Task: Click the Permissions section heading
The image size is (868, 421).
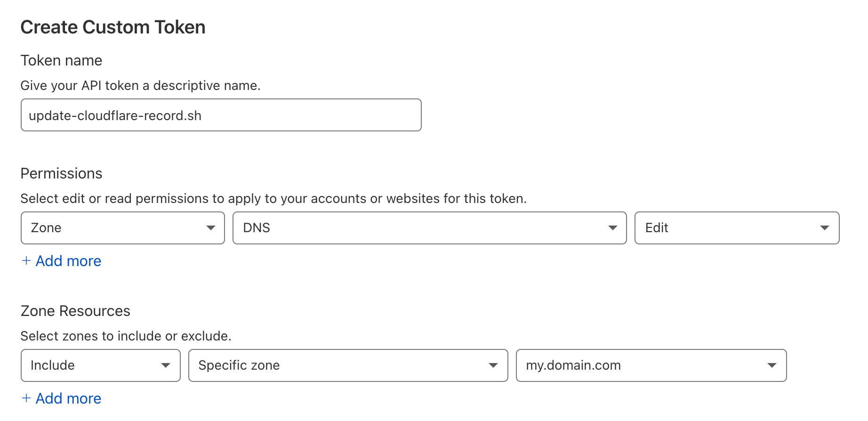Action: click(61, 173)
